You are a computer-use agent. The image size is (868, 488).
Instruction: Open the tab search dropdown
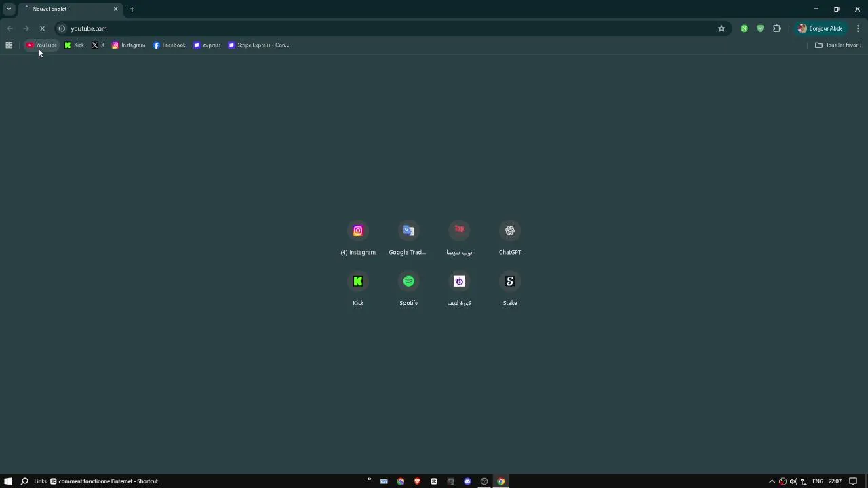[x=9, y=9]
